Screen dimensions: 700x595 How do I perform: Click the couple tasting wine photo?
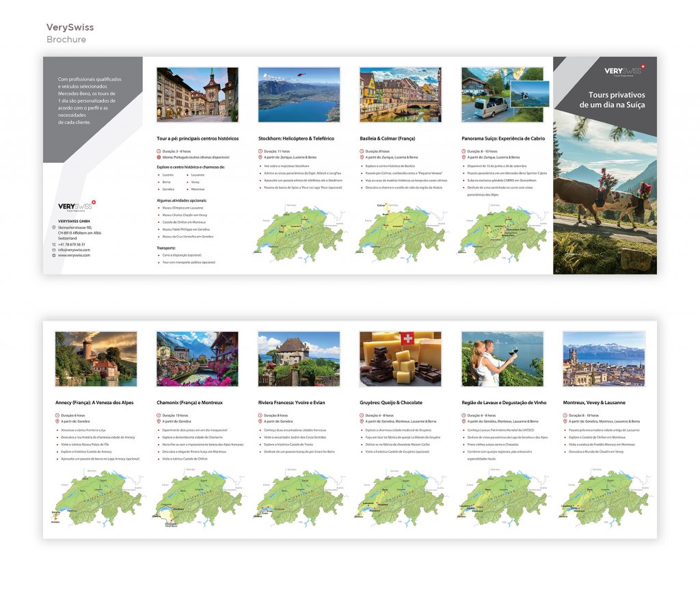tap(502, 358)
